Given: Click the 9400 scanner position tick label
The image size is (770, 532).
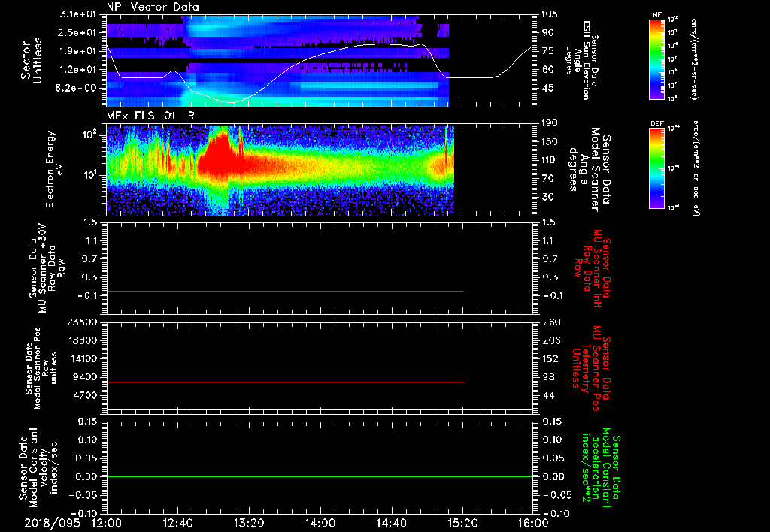Looking at the screenshot, I should [86, 377].
